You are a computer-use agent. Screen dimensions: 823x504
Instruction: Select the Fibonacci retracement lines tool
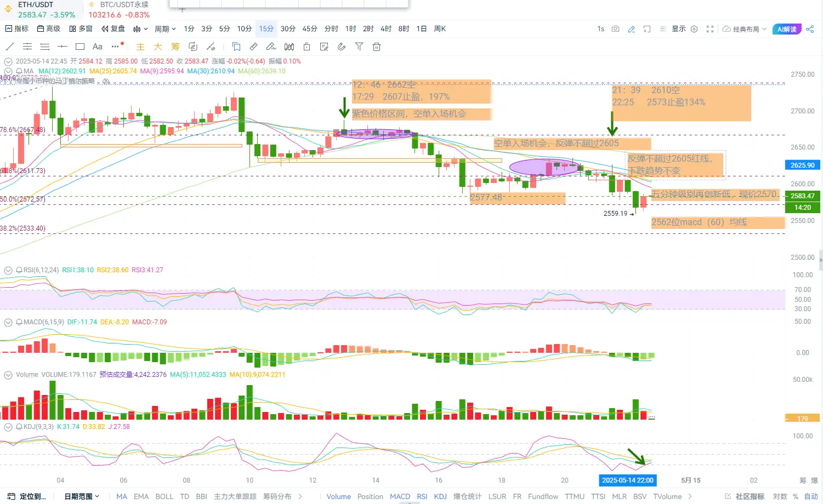[x=45, y=47]
